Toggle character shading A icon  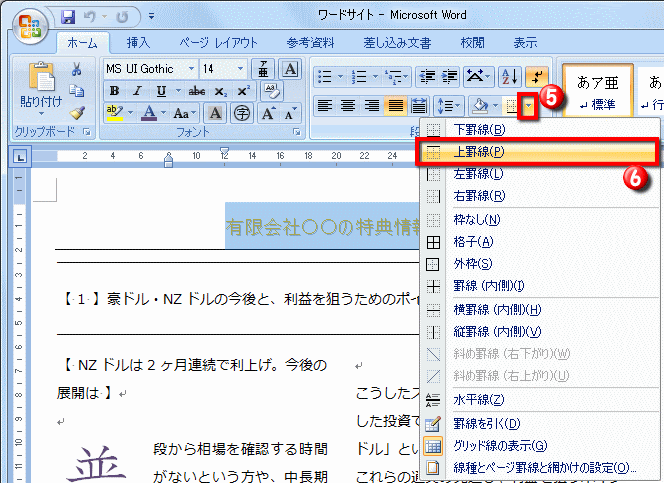click(x=215, y=113)
